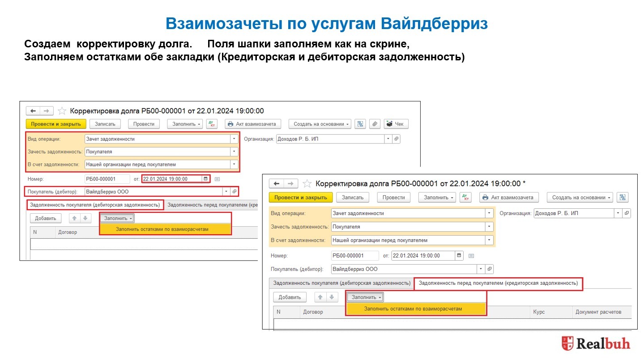Move row up arrow in front window
Viewport: 644px width, 359px height.
[x=320, y=297]
